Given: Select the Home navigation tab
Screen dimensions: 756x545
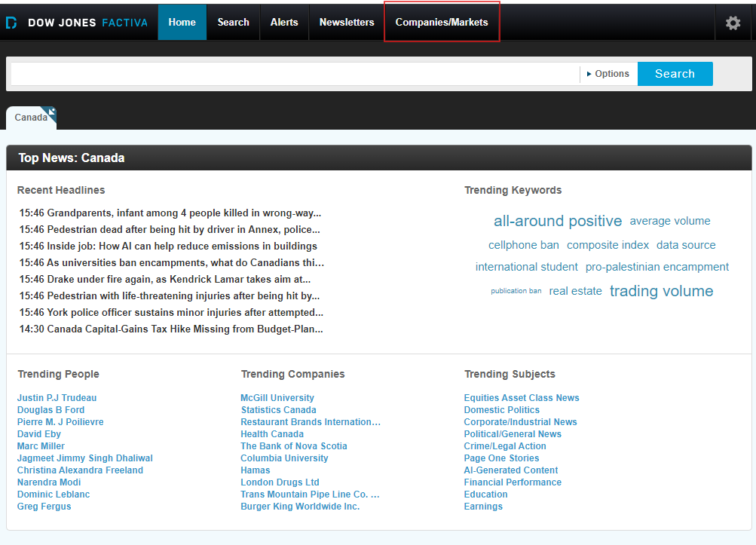Looking at the screenshot, I should coord(182,23).
